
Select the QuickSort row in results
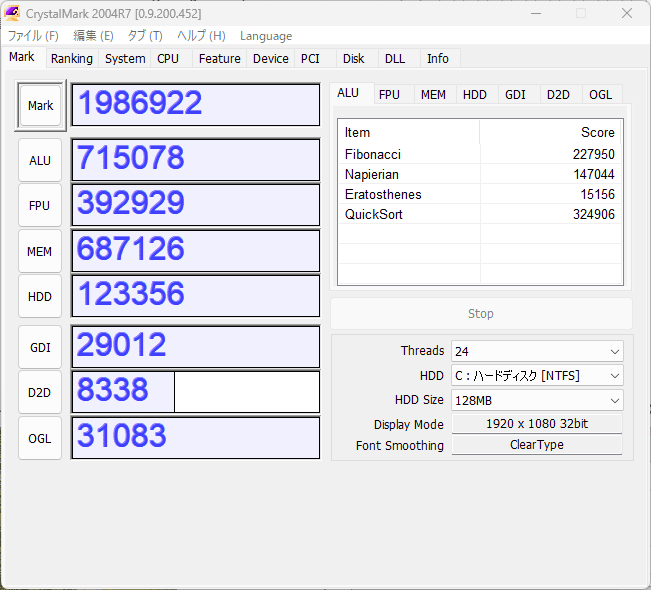(x=479, y=214)
